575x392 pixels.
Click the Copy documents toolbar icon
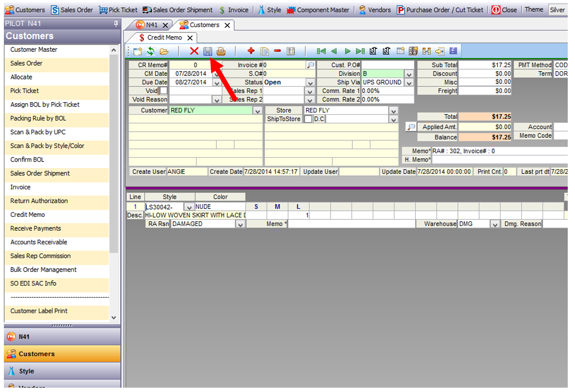[x=264, y=51]
